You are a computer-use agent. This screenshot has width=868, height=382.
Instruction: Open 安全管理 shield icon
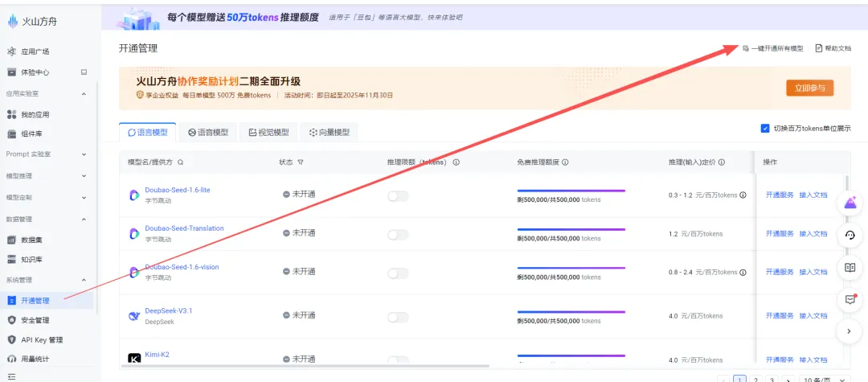11,320
